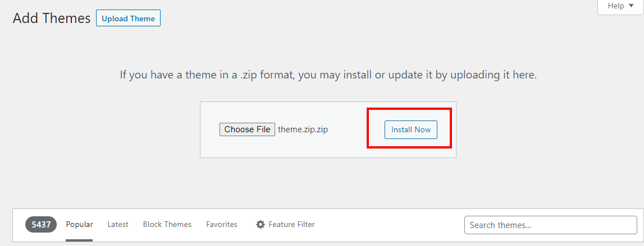Click the Help tab's down arrow
The width and height of the screenshot is (644, 246).
click(631, 6)
